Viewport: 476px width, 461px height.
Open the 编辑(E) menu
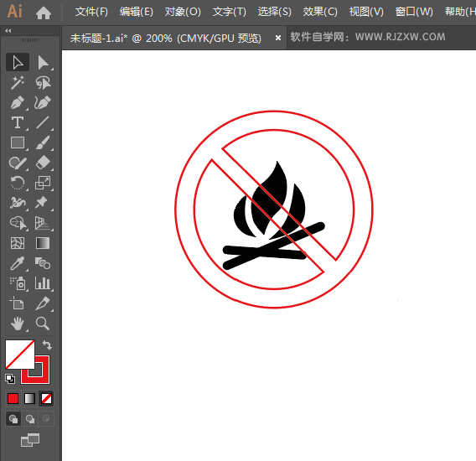coord(137,12)
